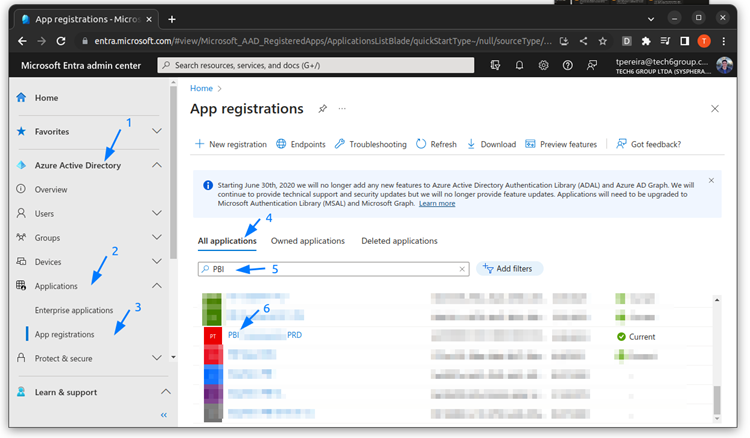Collapse the Azure Active Directory section

pyautogui.click(x=156, y=165)
